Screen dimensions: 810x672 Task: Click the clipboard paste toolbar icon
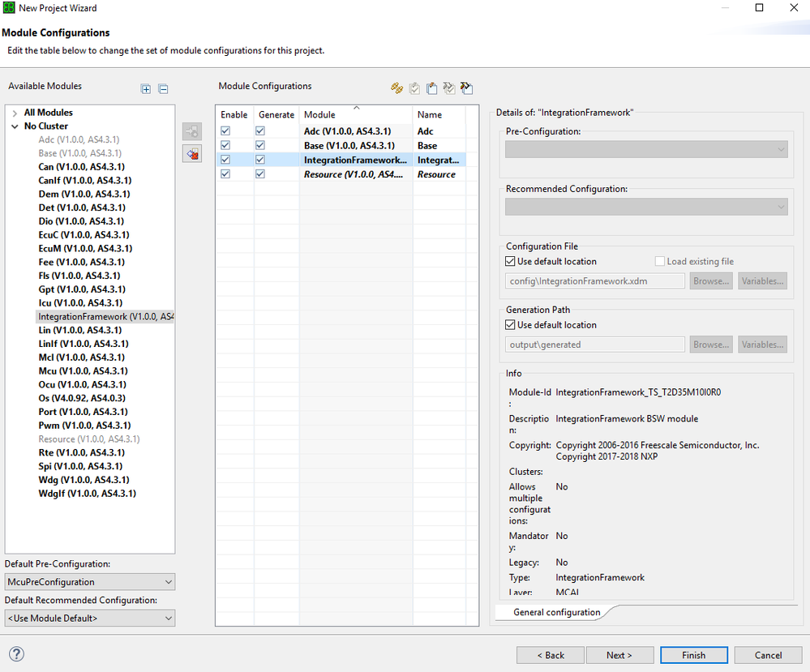point(432,88)
